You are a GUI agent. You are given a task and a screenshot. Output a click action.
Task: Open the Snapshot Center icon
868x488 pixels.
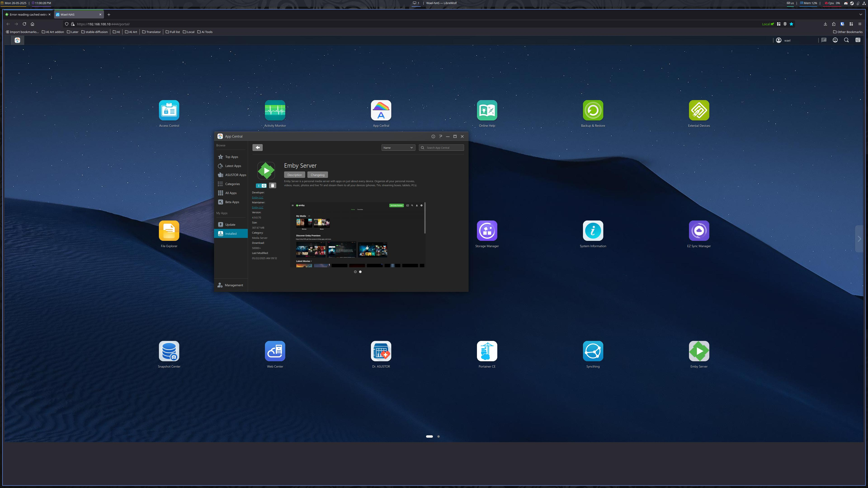click(169, 351)
